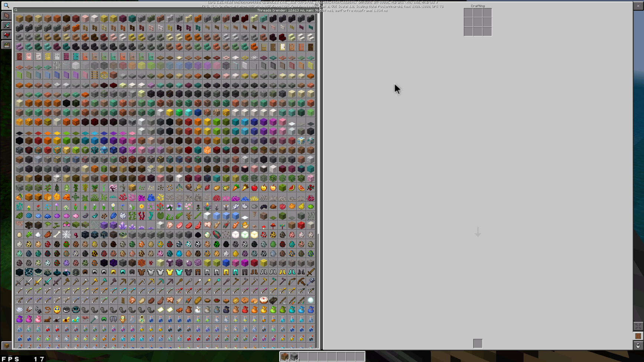Select the red weeping vines
Screen dimensions: 644x362
click(x=142, y=216)
